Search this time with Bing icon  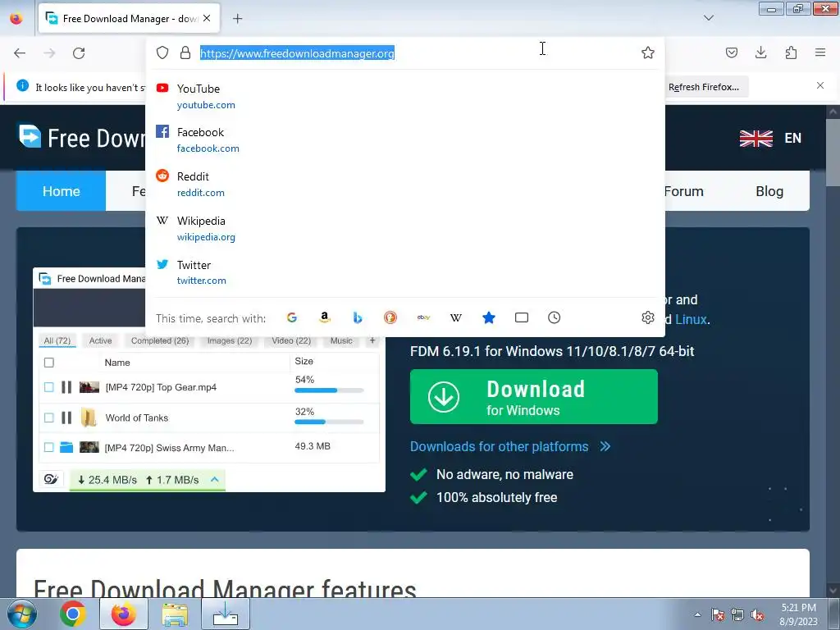pyautogui.click(x=358, y=317)
